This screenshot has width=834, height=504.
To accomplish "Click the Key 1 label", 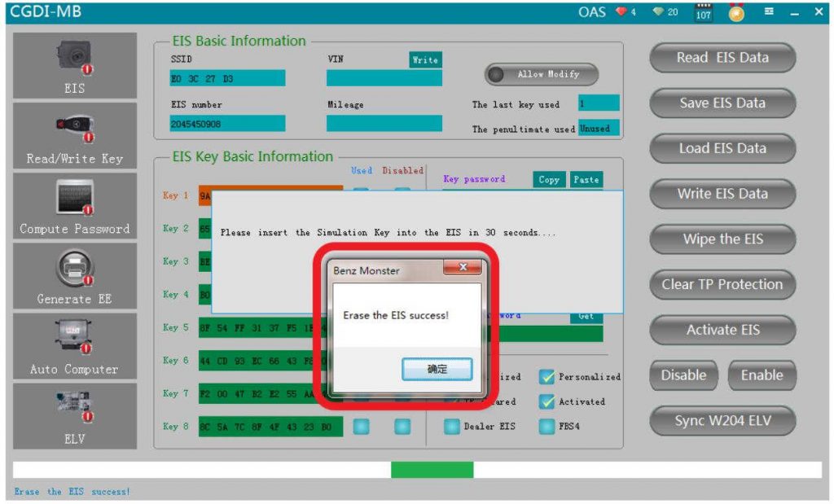I will pyautogui.click(x=176, y=195).
